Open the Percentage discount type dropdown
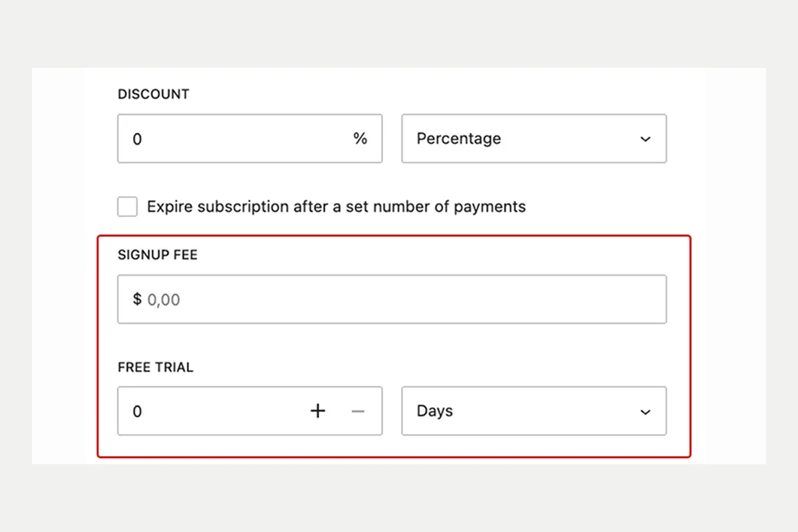The width and height of the screenshot is (798, 532). tap(534, 138)
